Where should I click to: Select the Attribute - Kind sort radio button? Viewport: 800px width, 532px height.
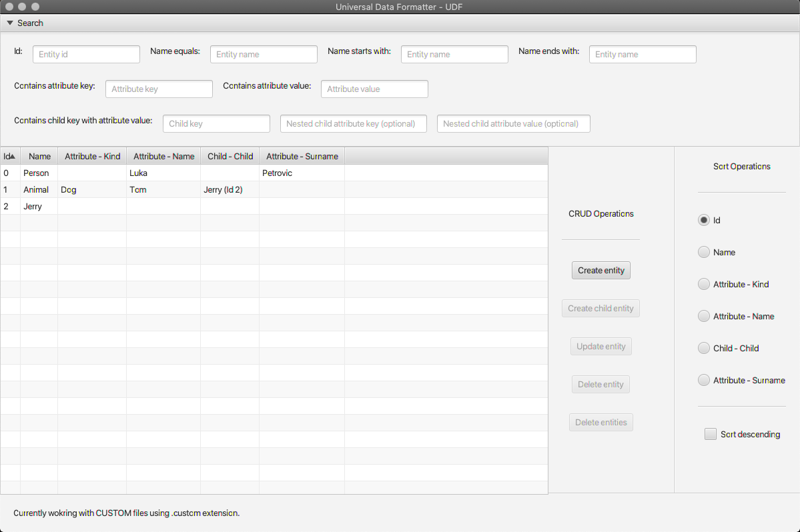coord(703,285)
